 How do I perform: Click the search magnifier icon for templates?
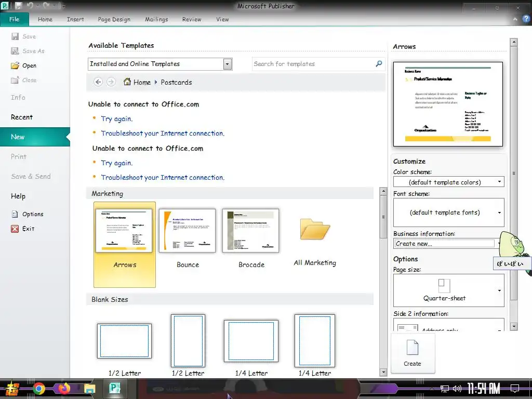[x=379, y=63]
